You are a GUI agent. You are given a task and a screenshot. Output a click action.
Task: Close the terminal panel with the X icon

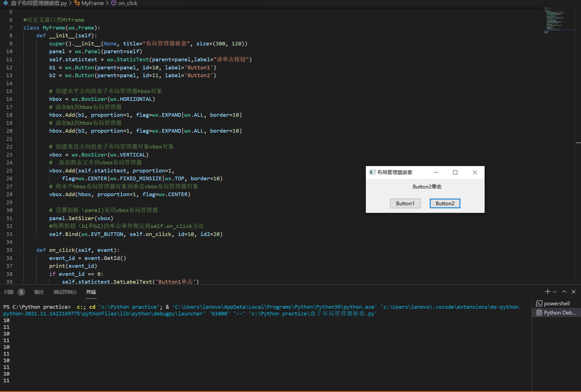coord(573,292)
